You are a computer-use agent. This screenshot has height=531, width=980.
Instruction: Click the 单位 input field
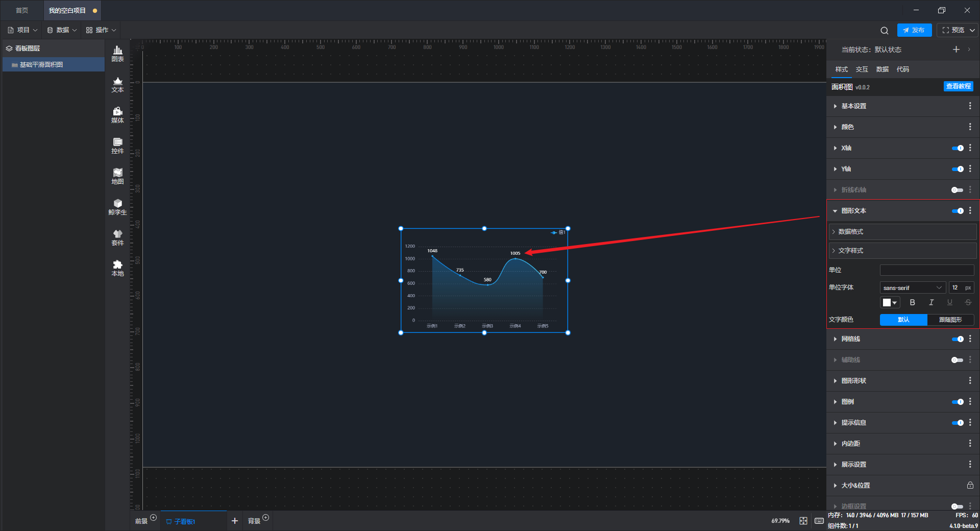(927, 270)
